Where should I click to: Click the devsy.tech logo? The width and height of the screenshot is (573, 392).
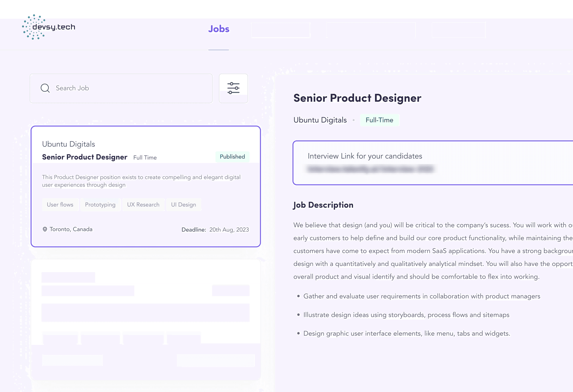tap(49, 27)
